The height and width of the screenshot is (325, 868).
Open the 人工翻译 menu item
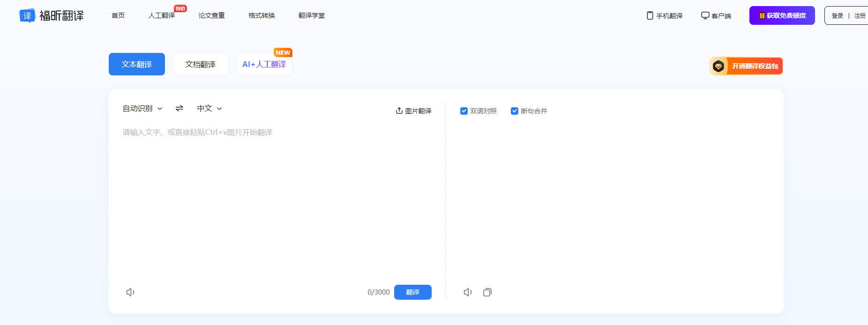click(162, 15)
